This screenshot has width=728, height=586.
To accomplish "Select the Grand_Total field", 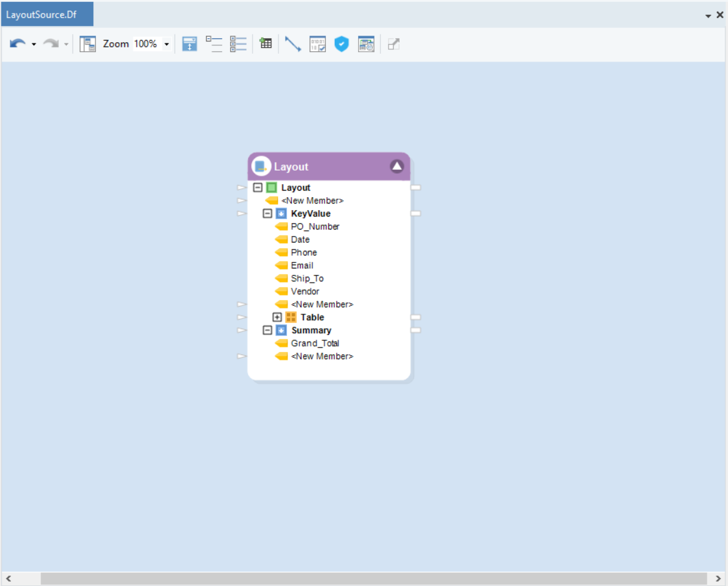I will tap(315, 344).
